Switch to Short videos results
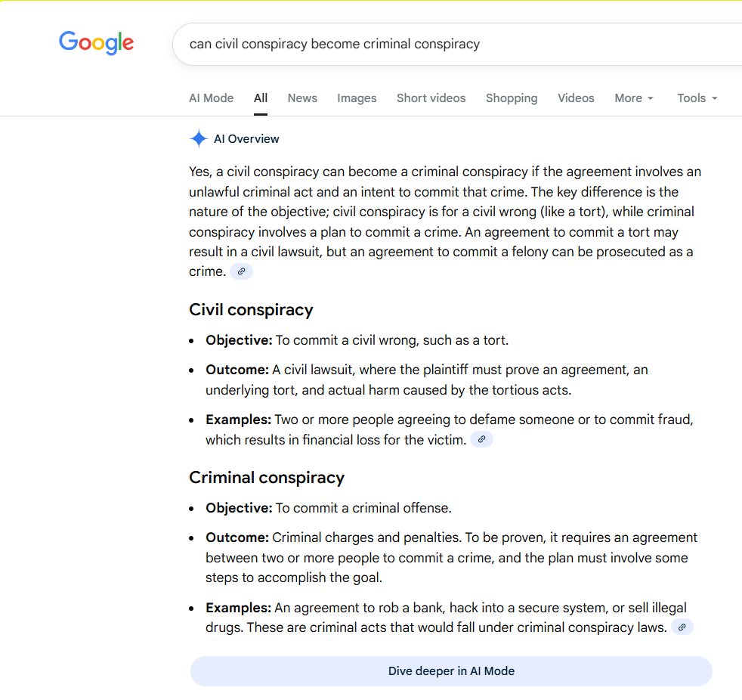Screen dimensions: 742x700 click(x=431, y=98)
